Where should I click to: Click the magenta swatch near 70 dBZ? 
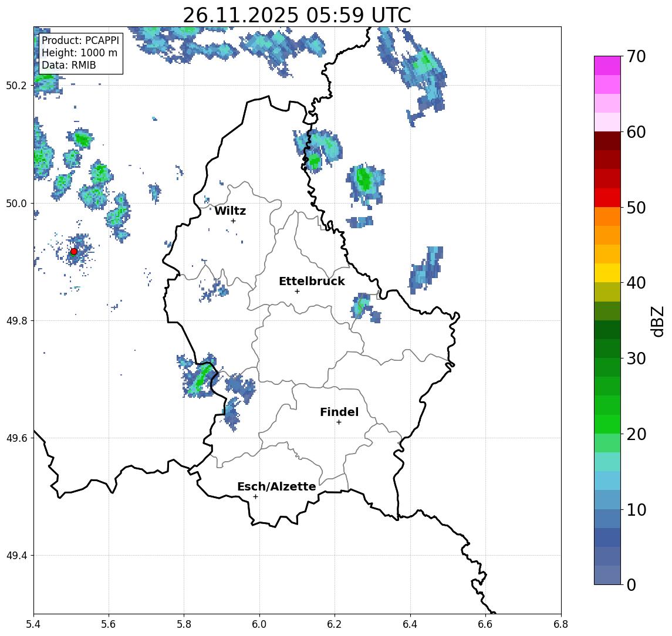607,66
